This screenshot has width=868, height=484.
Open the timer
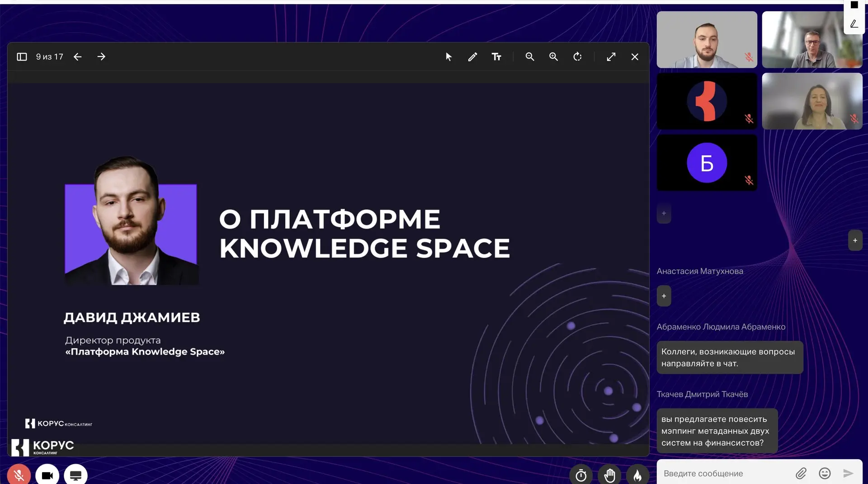click(581, 475)
